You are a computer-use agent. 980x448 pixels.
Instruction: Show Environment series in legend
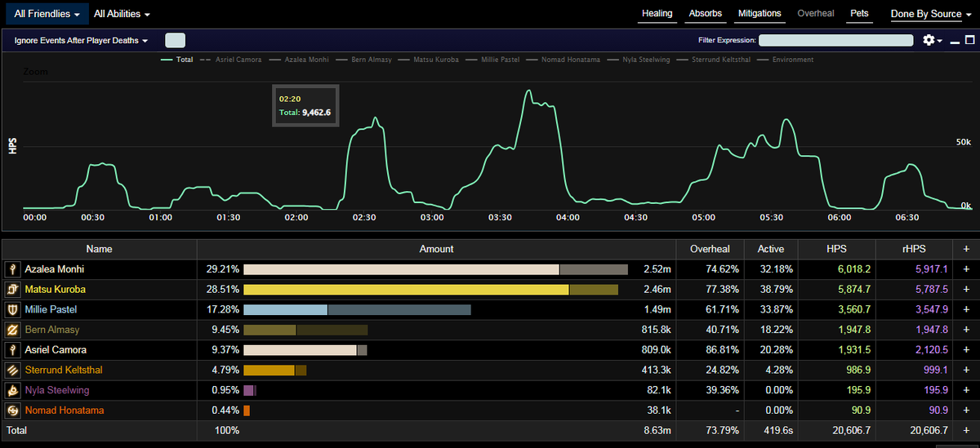(x=785, y=60)
